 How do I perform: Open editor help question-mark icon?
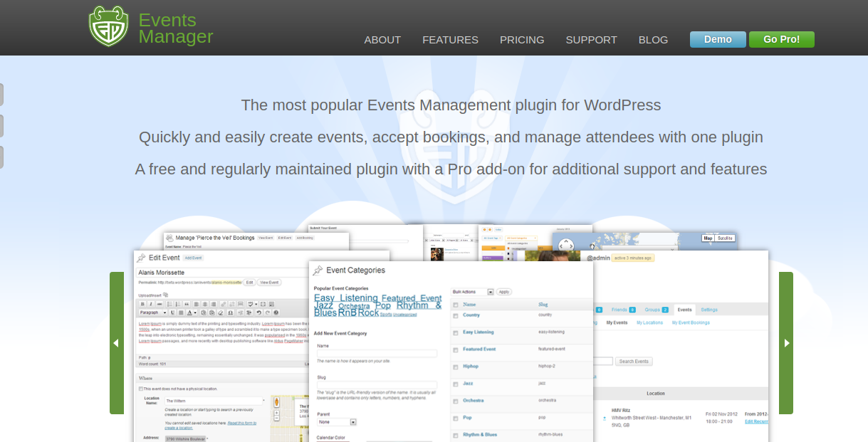click(276, 312)
